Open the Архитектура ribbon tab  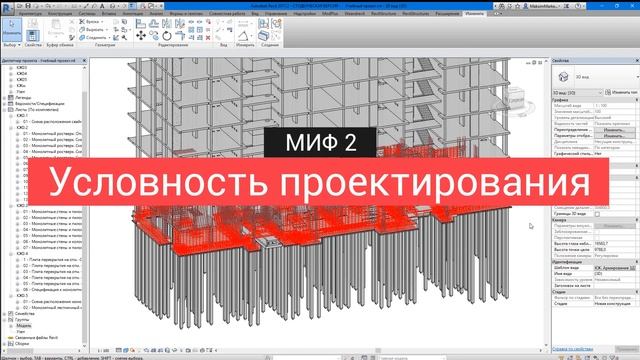point(30,13)
